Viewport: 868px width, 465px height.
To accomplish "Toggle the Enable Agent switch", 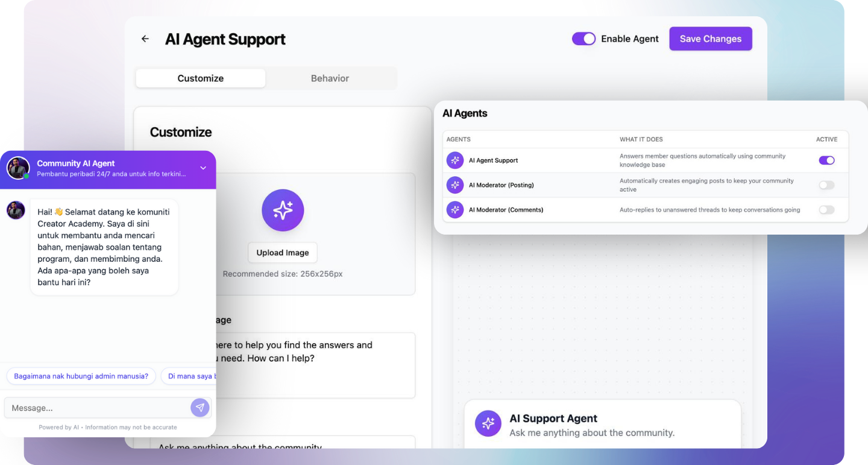I will tap(583, 39).
